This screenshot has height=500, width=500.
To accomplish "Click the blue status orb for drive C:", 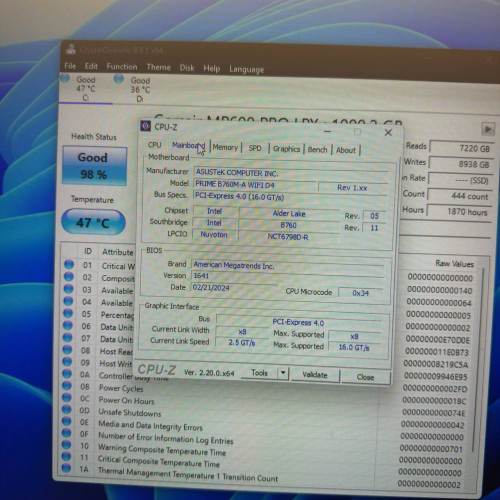I will point(65,78).
